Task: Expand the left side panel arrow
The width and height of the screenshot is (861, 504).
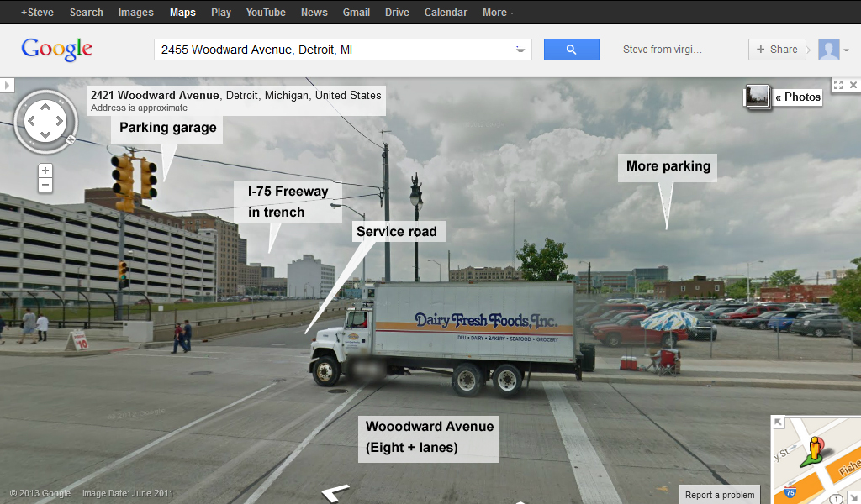Action: coord(7,86)
